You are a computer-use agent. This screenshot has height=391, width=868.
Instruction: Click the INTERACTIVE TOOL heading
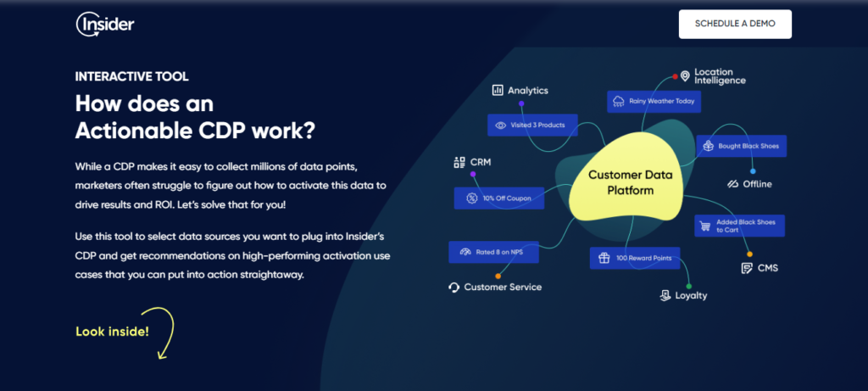pyautogui.click(x=131, y=76)
